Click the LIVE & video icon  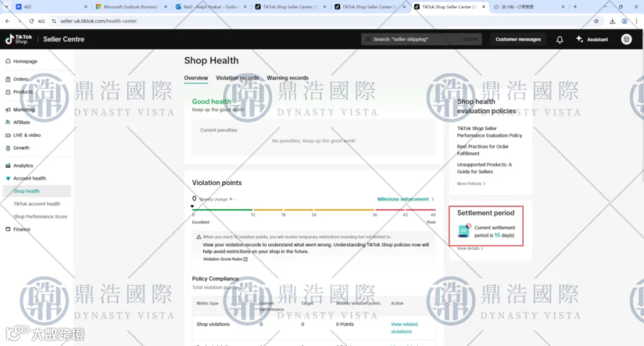pos(8,135)
